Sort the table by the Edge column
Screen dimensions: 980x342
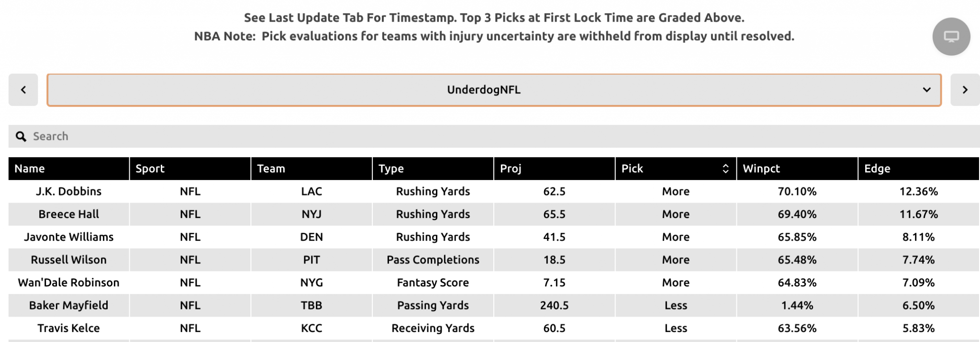[877, 169]
